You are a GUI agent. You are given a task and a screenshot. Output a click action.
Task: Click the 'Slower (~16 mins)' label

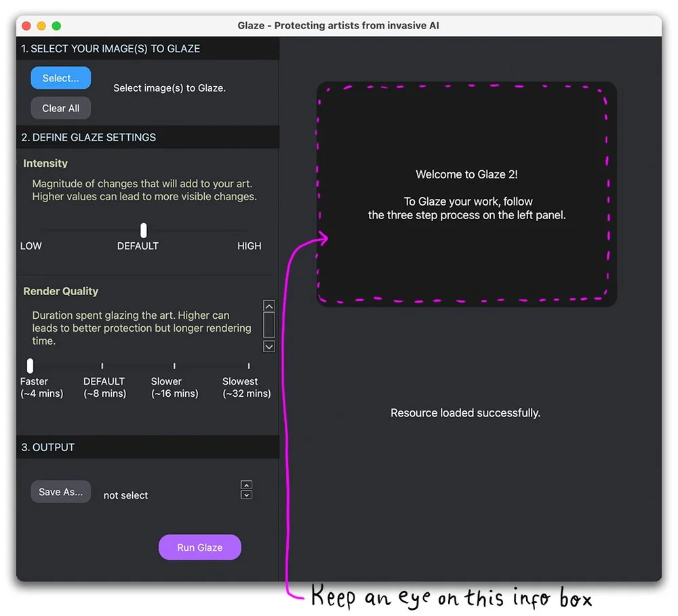[x=175, y=387]
